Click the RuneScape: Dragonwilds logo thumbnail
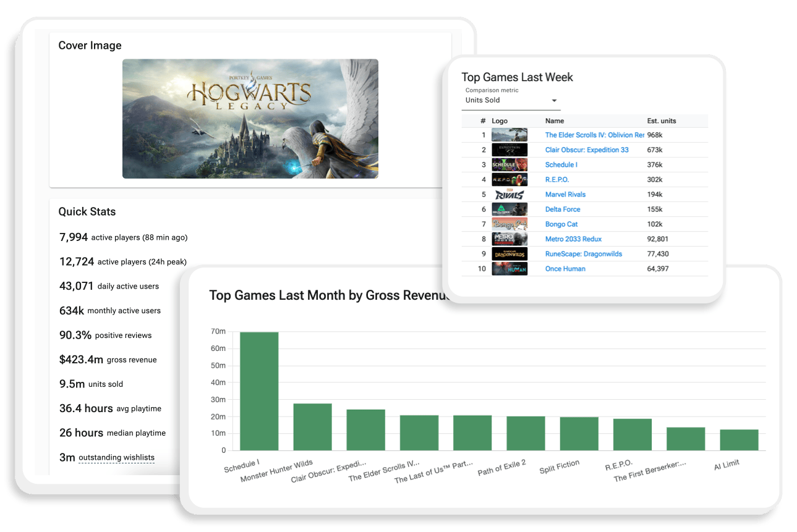Viewport: 797px width, 532px height. pyautogui.click(x=509, y=253)
